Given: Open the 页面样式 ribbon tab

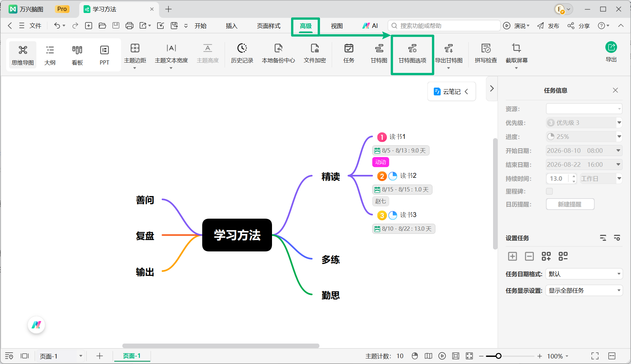Looking at the screenshot, I should 269,26.
